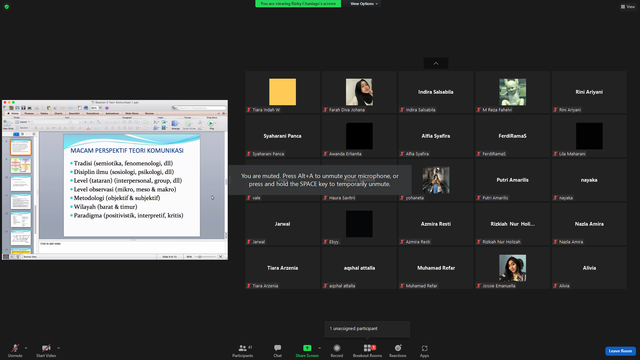This screenshot has width=640, height=360.
Task: Click the Leave Room button
Action: tap(620, 351)
